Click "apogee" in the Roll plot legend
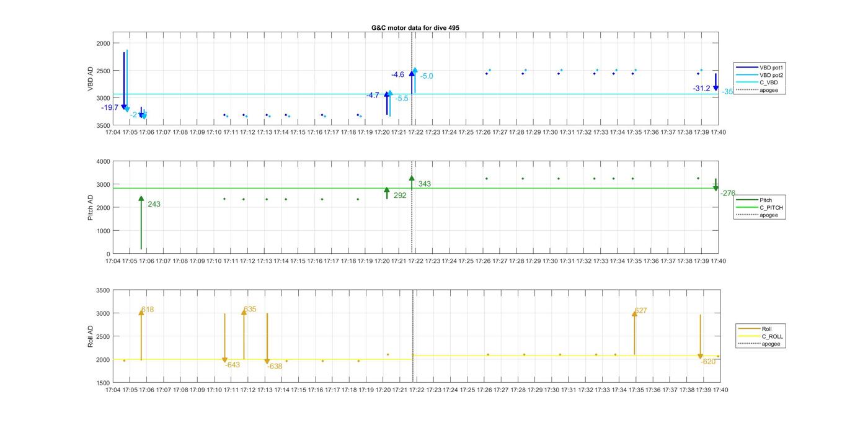The image size is (868, 430). point(760,344)
